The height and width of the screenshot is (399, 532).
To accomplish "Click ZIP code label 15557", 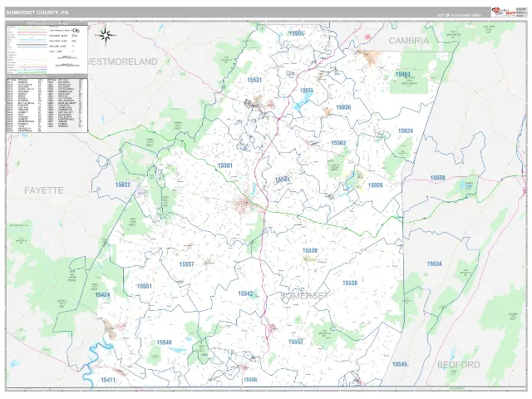I will point(186,264).
